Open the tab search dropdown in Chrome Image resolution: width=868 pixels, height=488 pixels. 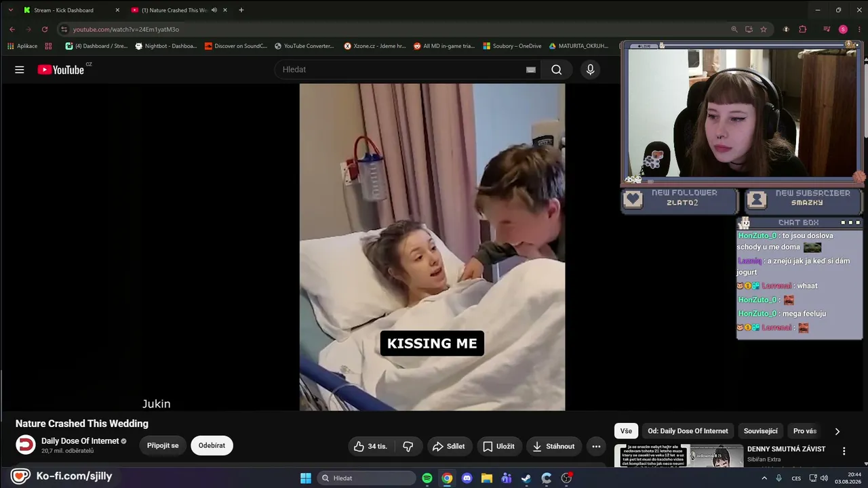click(10, 10)
